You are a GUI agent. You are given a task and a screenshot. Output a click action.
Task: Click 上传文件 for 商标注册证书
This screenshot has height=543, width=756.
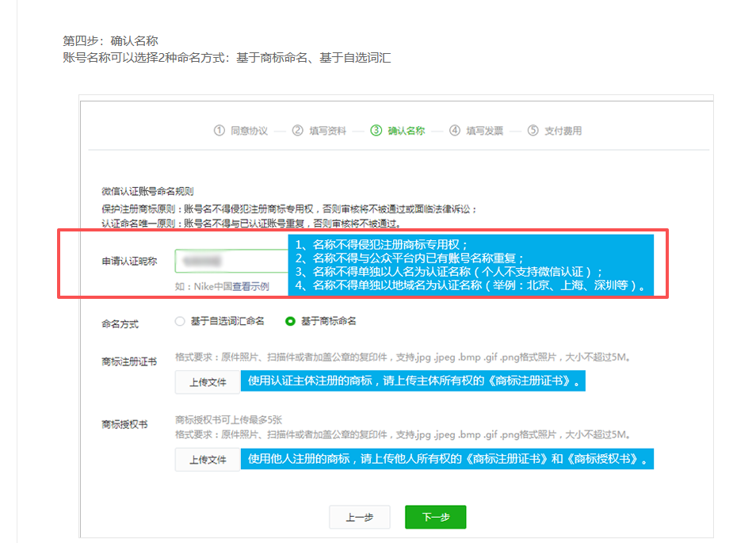point(208,382)
